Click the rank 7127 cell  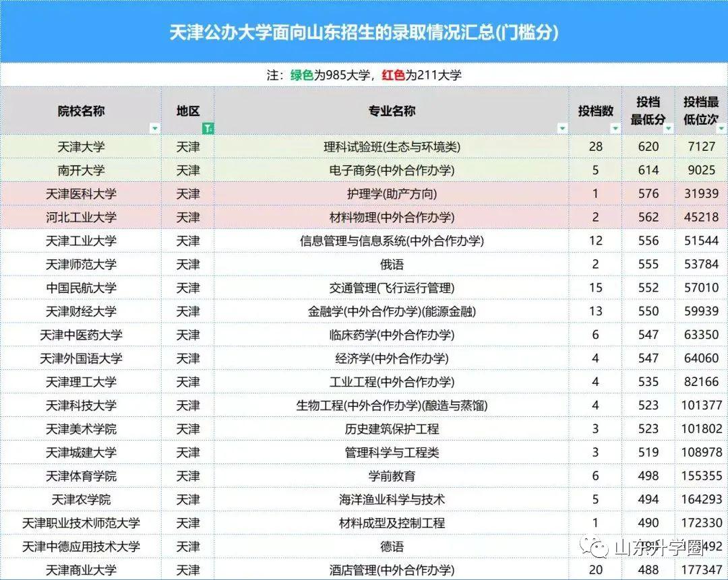click(701, 146)
